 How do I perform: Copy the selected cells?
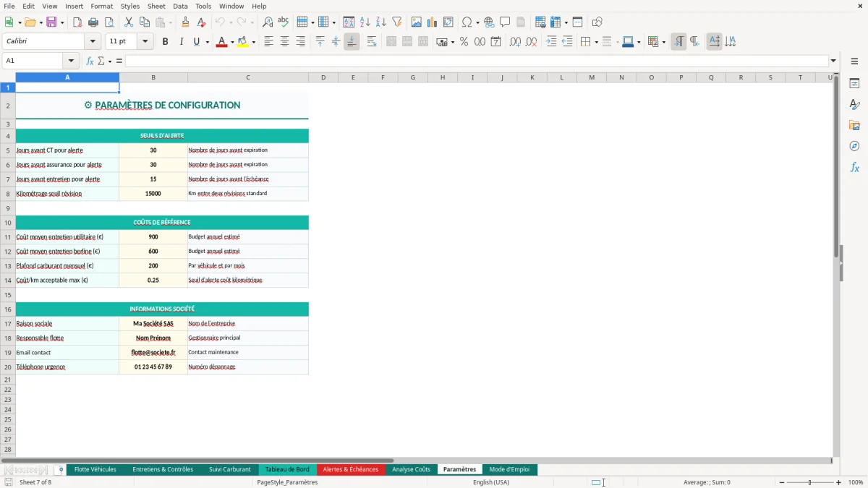(145, 22)
